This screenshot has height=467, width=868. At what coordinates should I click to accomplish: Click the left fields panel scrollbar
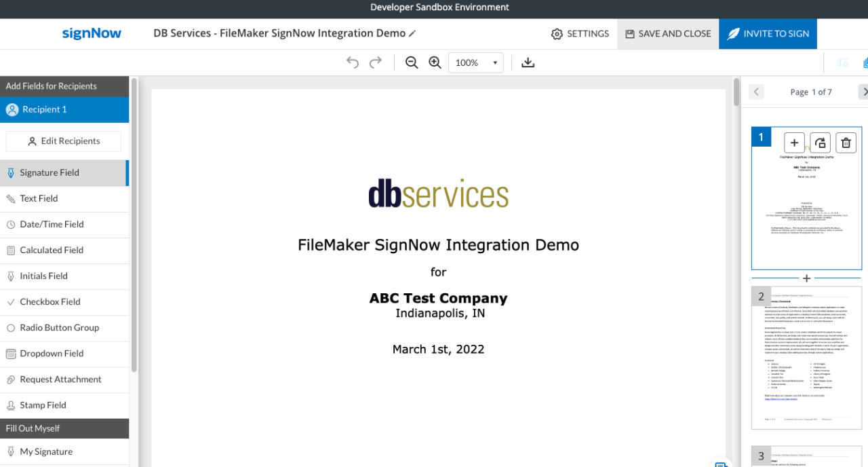(134, 224)
